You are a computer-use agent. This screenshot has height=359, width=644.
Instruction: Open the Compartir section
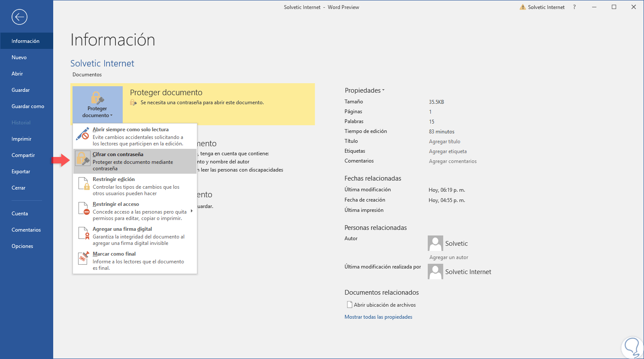pyautogui.click(x=27, y=155)
